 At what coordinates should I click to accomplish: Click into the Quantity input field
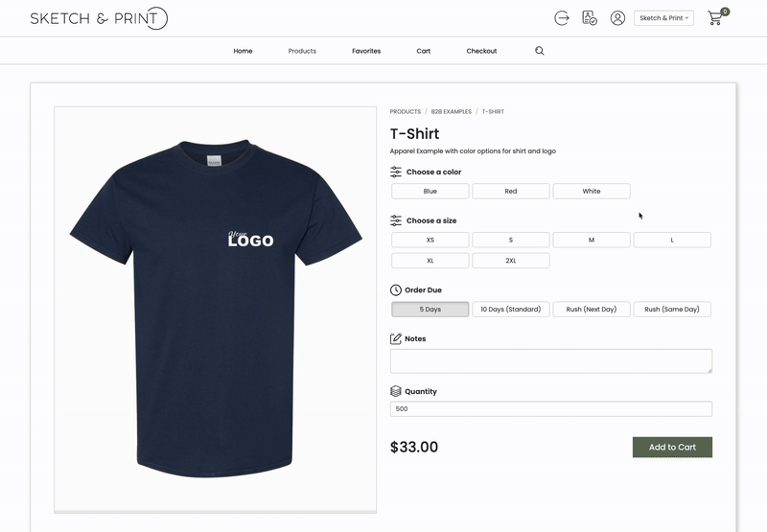(x=550, y=409)
